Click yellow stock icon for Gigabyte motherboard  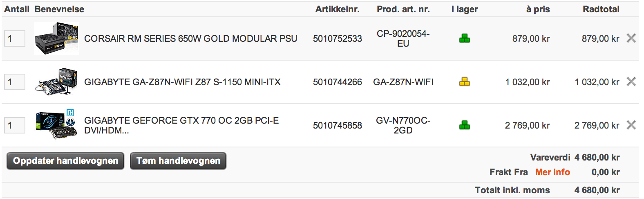pyautogui.click(x=465, y=82)
